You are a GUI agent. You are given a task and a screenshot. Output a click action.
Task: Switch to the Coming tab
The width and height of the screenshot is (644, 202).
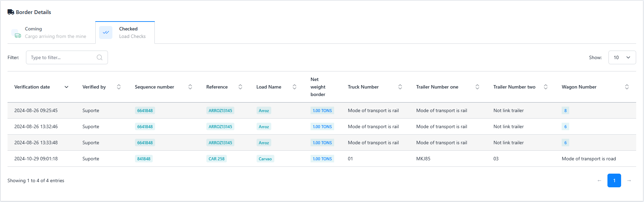(x=51, y=32)
